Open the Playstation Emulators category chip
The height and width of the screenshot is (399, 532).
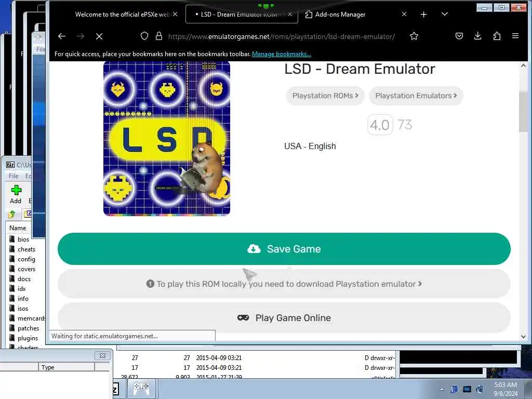point(416,96)
